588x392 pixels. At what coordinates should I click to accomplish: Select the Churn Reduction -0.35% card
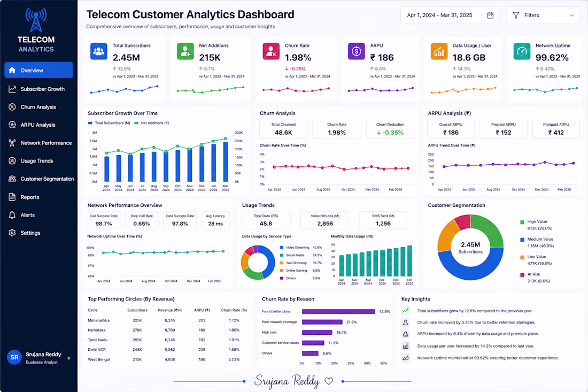390,129
